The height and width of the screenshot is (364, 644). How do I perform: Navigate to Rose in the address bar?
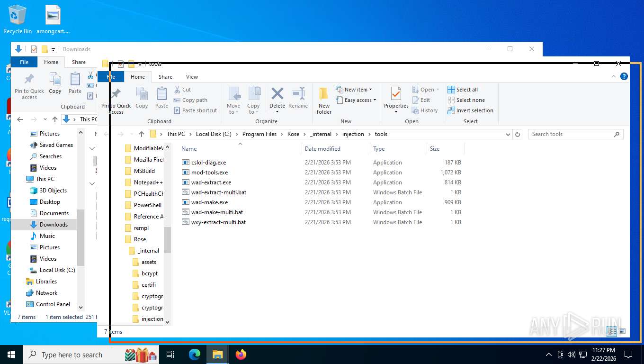[293, 134]
